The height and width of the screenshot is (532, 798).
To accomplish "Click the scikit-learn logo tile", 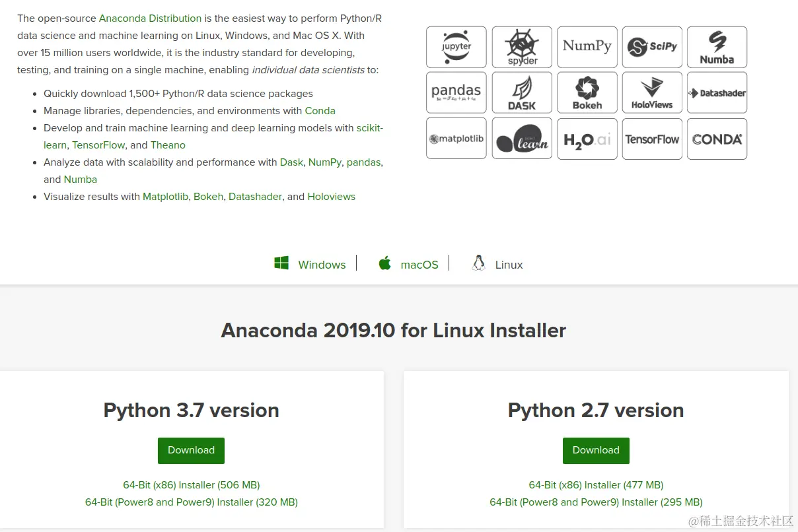I will (522, 139).
